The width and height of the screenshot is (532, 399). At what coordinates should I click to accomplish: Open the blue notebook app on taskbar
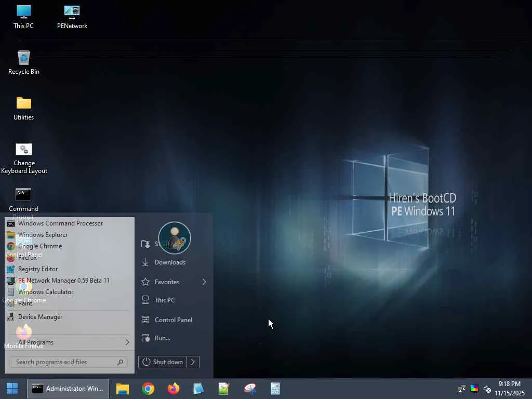[198, 389]
